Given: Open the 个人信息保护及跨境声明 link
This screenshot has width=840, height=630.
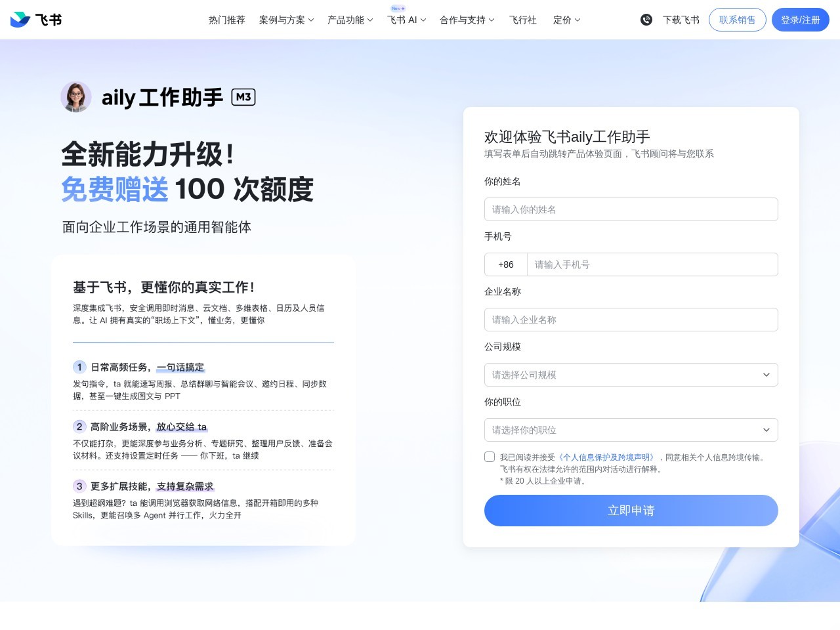Looking at the screenshot, I should coord(606,457).
